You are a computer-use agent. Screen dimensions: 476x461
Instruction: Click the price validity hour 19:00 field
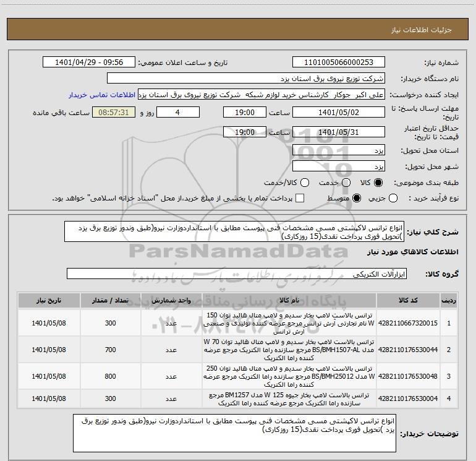[245, 132]
